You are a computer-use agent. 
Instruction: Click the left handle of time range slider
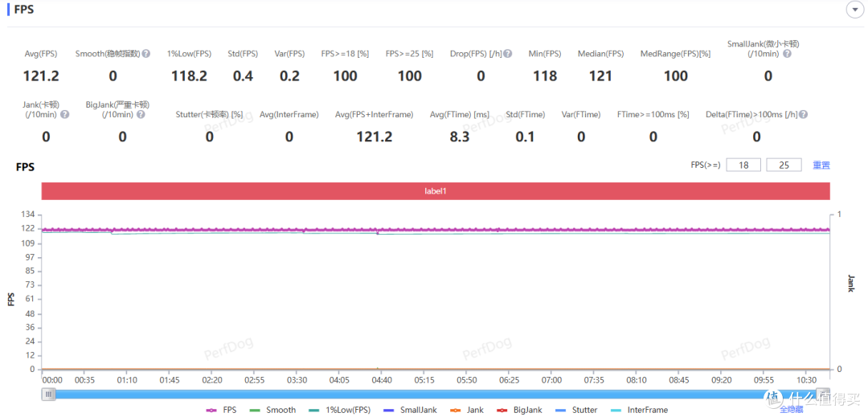[49, 395]
